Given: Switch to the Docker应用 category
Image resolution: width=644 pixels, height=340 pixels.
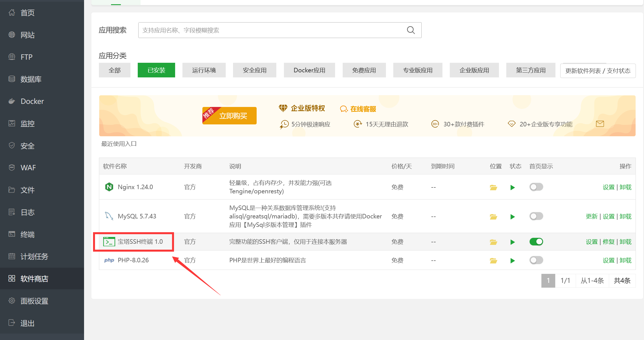Looking at the screenshot, I should pyautogui.click(x=309, y=70).
